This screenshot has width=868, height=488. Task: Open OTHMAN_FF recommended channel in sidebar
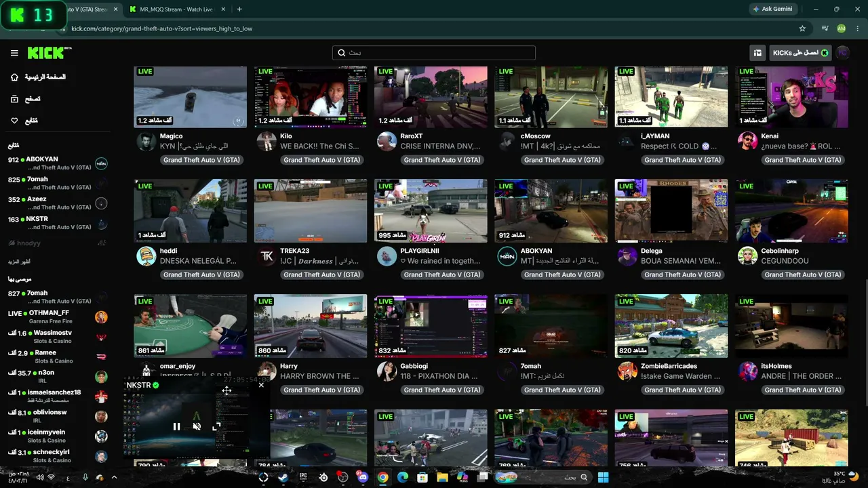coord(58,317)
